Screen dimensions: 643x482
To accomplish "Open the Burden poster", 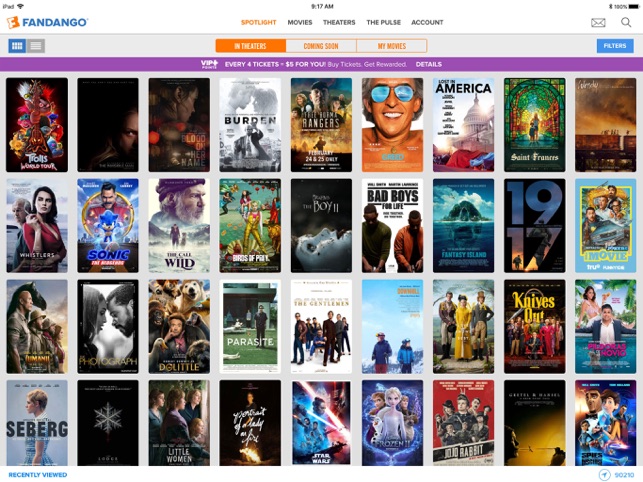I will [x=250, y=125].
